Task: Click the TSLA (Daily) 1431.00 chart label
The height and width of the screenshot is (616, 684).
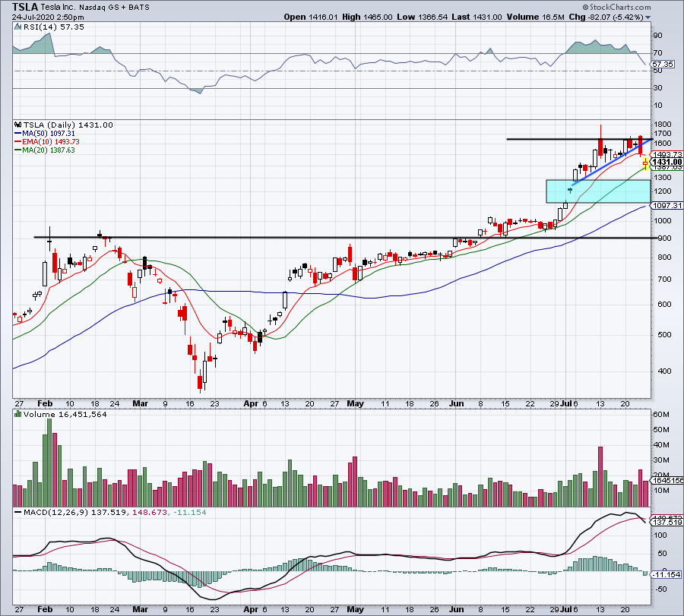Action: [68, 125]
